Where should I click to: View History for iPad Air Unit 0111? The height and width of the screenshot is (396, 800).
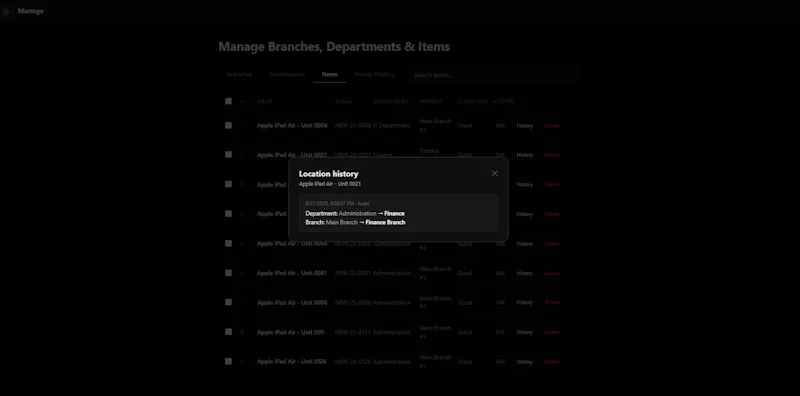524,332
